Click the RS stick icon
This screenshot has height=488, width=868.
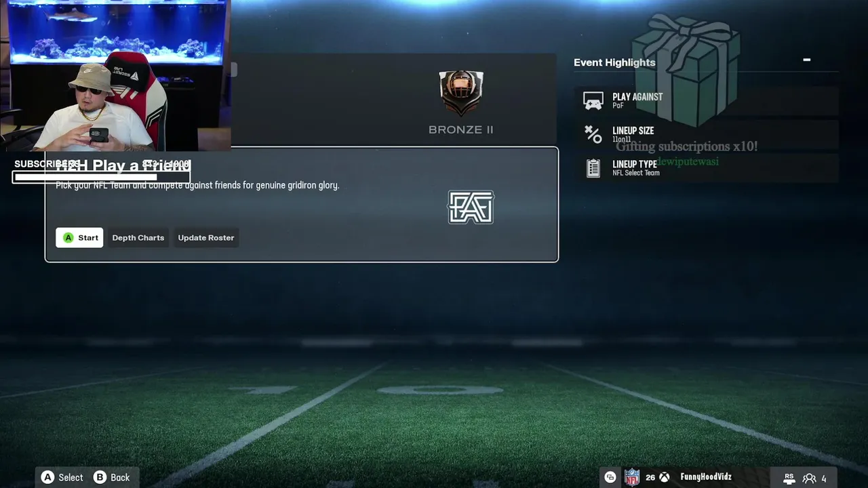789,478
